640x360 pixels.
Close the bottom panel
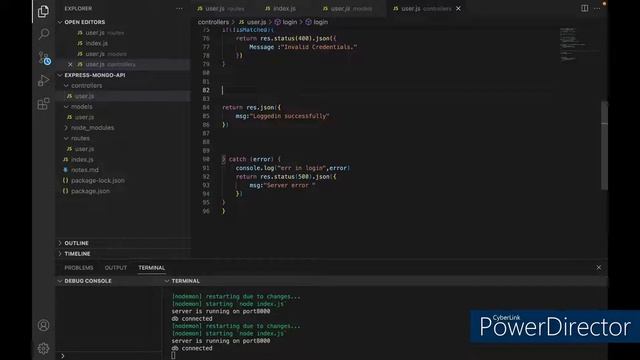pyautogui.click(x=598, y=267)
